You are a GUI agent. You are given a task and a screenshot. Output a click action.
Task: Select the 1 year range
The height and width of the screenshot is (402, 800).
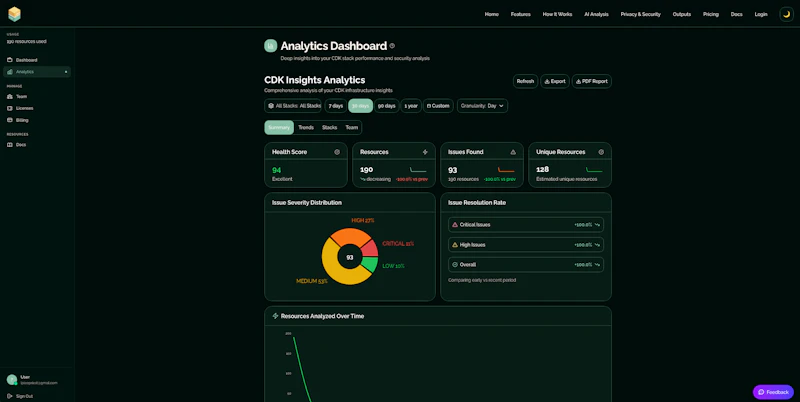point(411,106)
